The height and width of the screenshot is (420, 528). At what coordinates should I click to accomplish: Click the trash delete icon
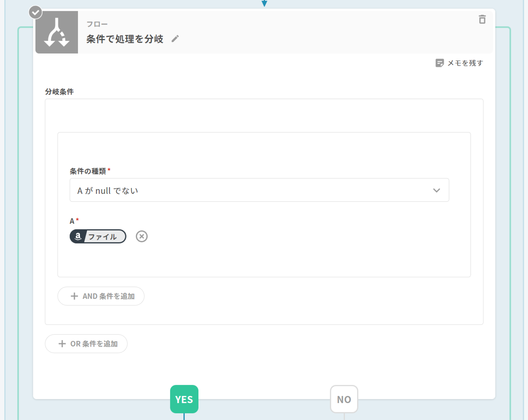click(x=482, y=20)
